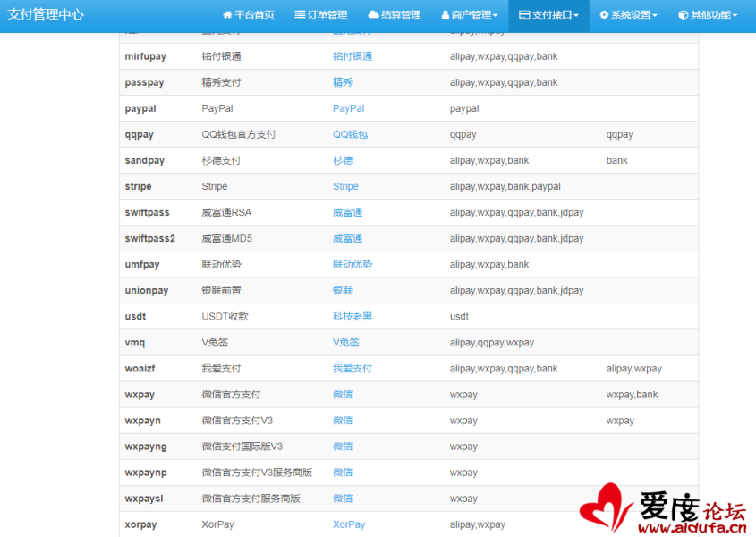Screen dimensions: 756x537
Task: Click the 威富通MD5 description
Action: (x=226, y=239)
